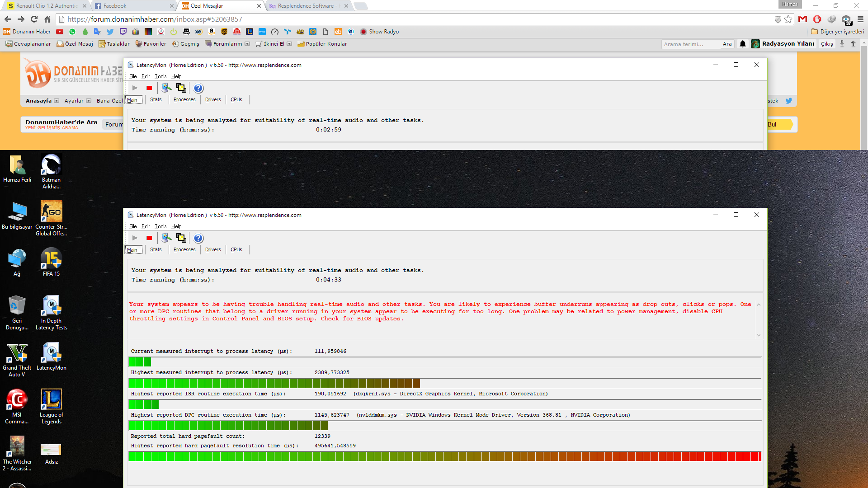Switch to Resplendence Software browser tab
The image size is (868, 488).
click(309, 6)
